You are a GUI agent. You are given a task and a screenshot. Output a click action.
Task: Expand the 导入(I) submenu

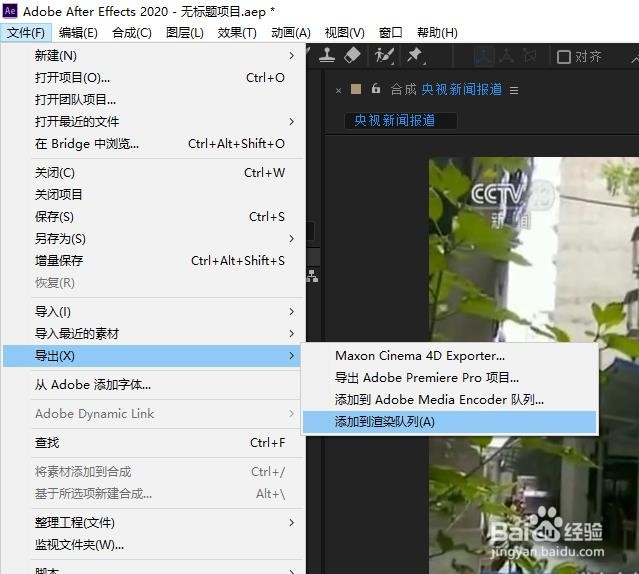point(154,312)
